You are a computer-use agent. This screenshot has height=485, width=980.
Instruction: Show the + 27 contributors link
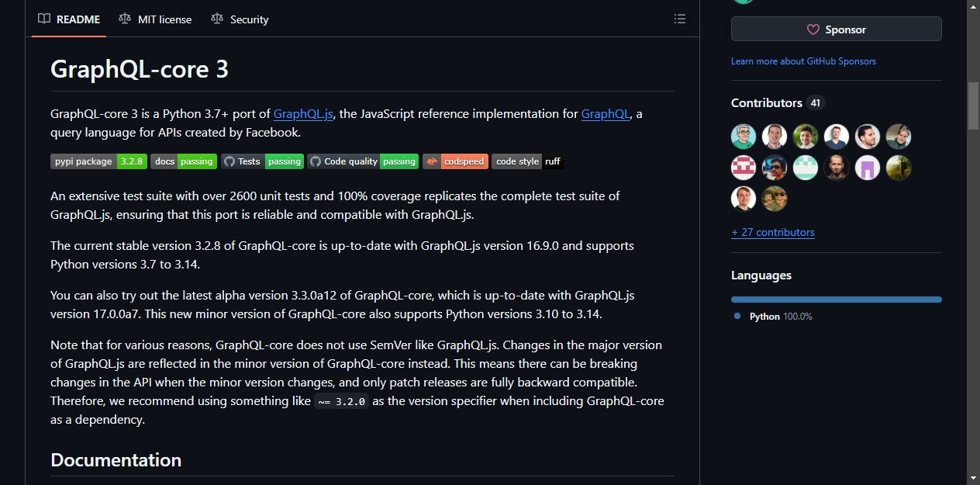773,232
